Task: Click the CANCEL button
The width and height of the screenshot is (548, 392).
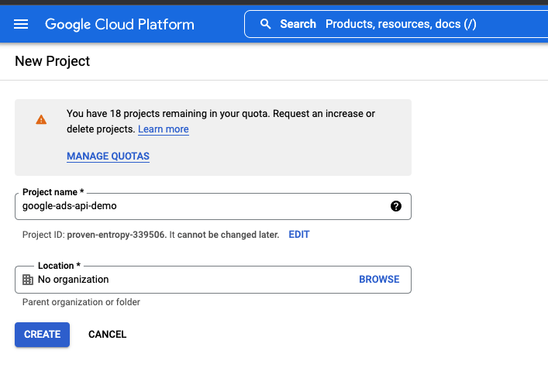Action: (x=107, y=335)
